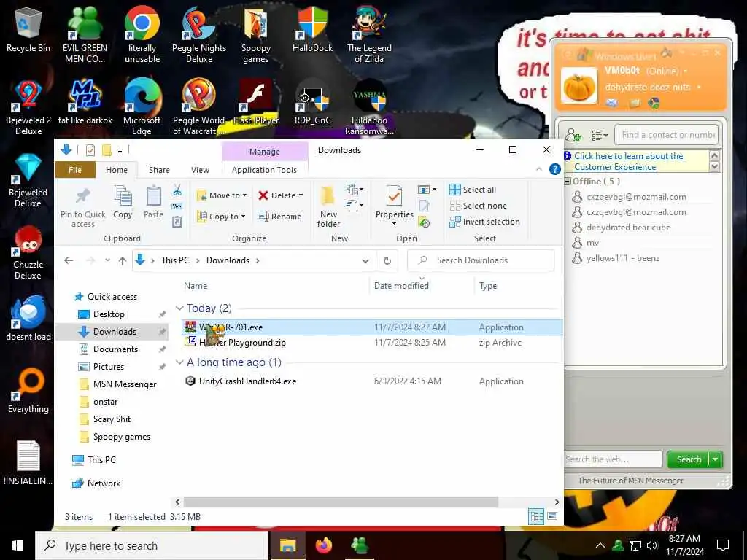The height and width of the screenshot is (560, 747).
Task: Open the address bar history dropdown
Action: pyautogui.click(x=365, y=260)
